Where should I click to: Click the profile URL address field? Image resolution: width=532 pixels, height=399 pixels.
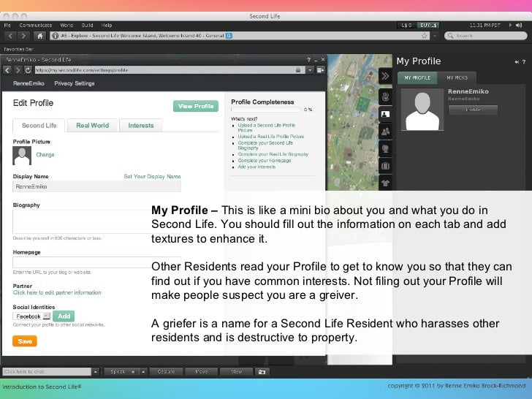(164, 70)
